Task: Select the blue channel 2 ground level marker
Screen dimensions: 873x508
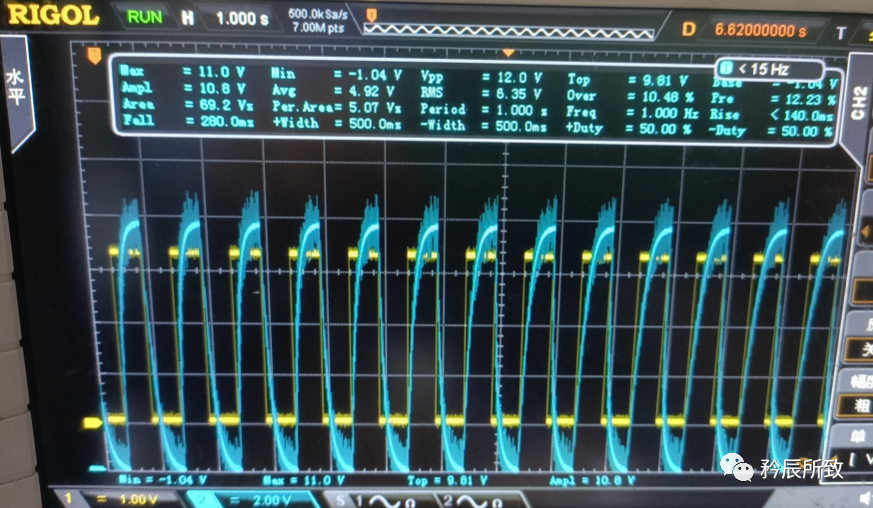Action: click(x=97, y=467)
